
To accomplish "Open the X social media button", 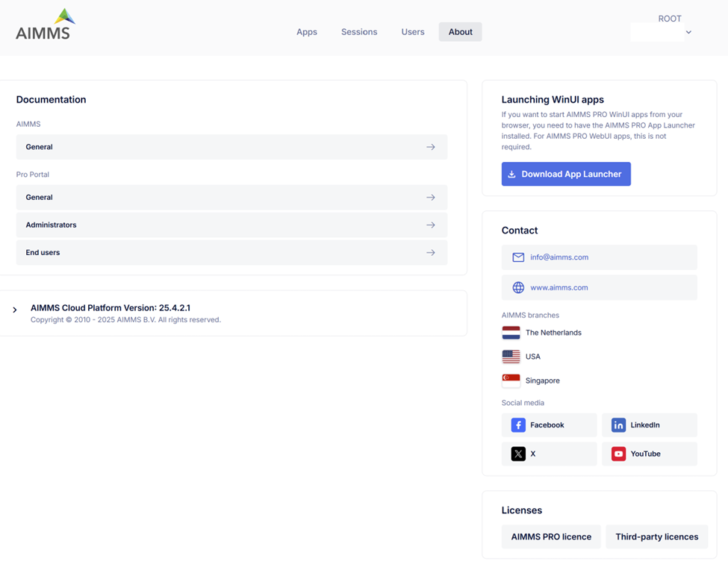I will pos(550,454).
